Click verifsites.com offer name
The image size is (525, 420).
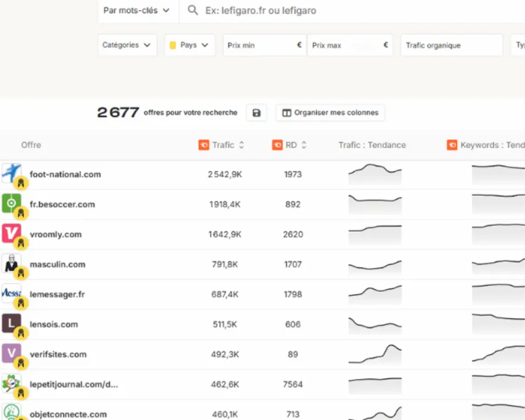[x=58, y=355]
